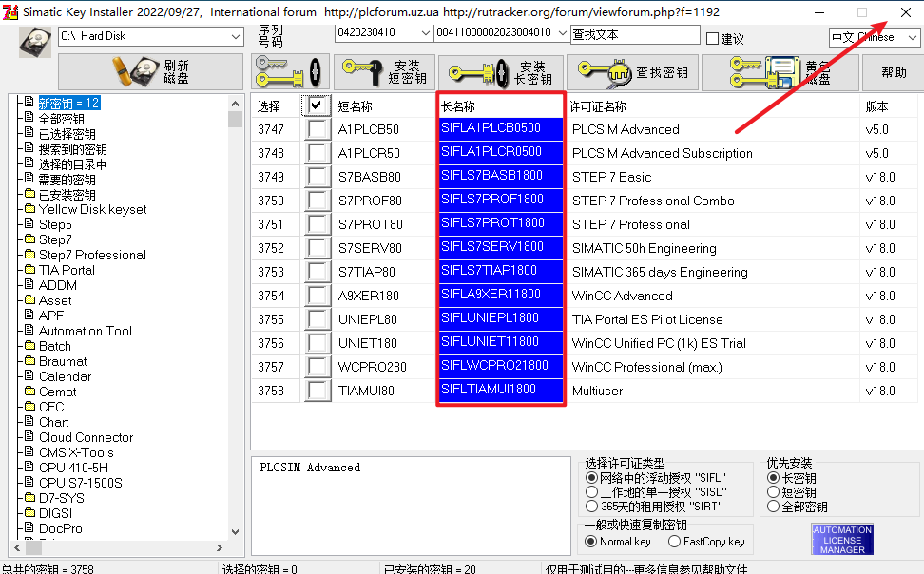Image resolution: width=924 pixels, height=574 pixels.
Task: Select TIA Portal in the tree
Action: (x=67, y=270)
